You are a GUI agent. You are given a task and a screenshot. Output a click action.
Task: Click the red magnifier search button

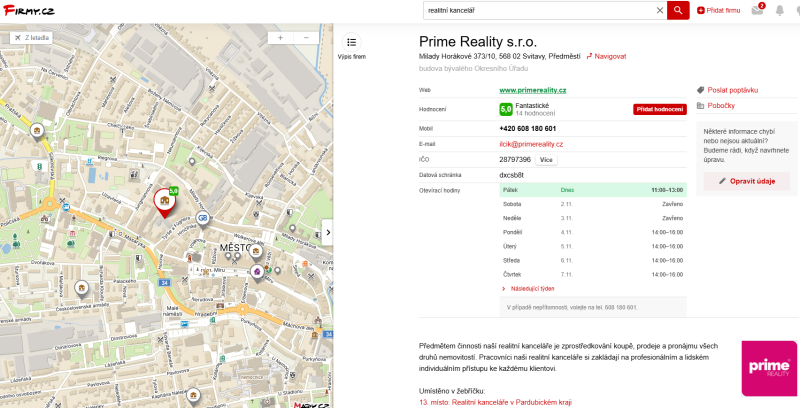pos(678,10)
